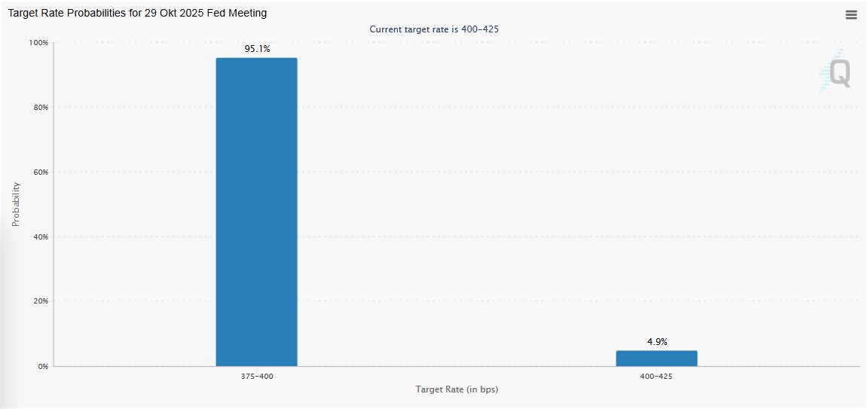Open the chart context menu hamburger icon
Viewport: 868px width, 409px height.
click(x=851, y=15)
